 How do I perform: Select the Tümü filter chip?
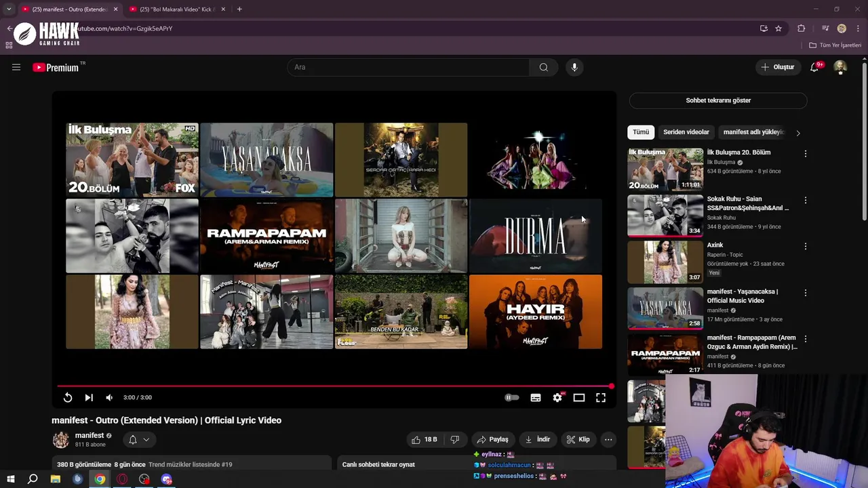pyautogui.click(x=641, y=132)
